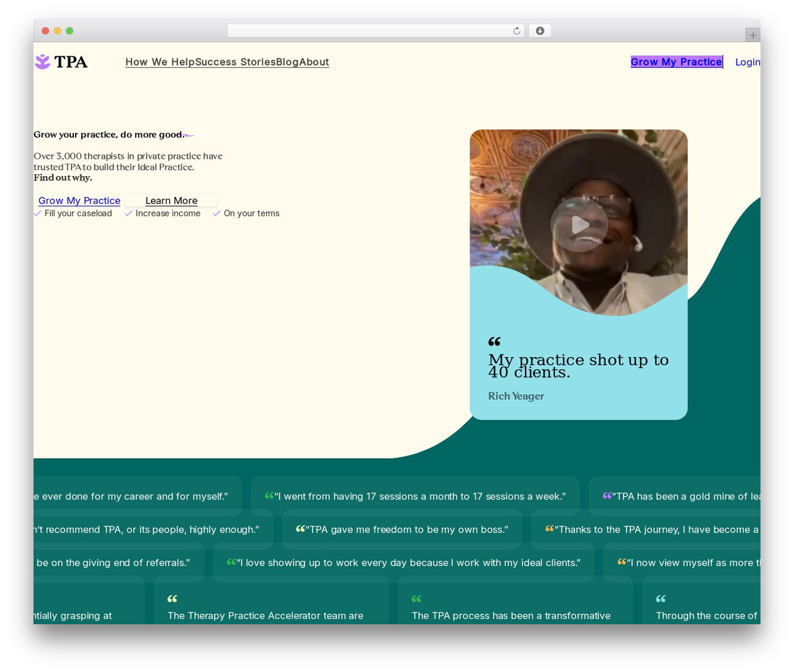Click 'Through the course of' testimonial card
Screen dimensions: 794x672
coord(701,600)
